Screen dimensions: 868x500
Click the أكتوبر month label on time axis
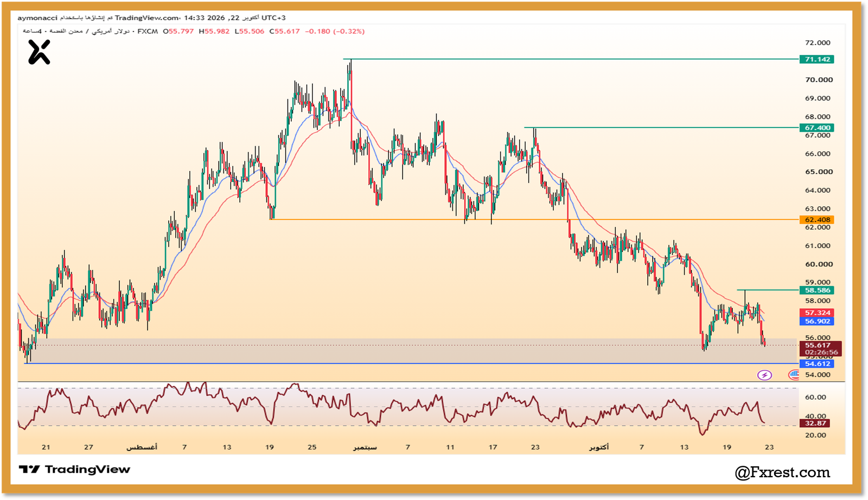pos(599,447)
